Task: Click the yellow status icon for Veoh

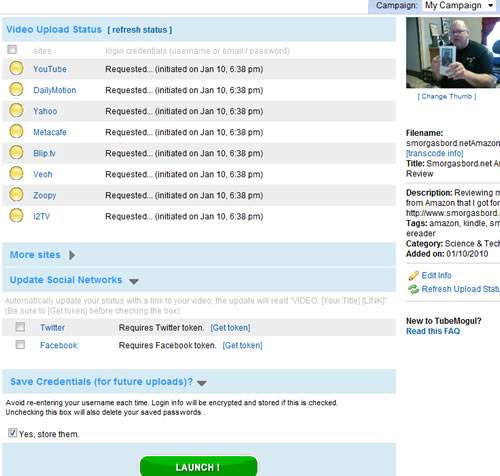Action: coord(16,173)
